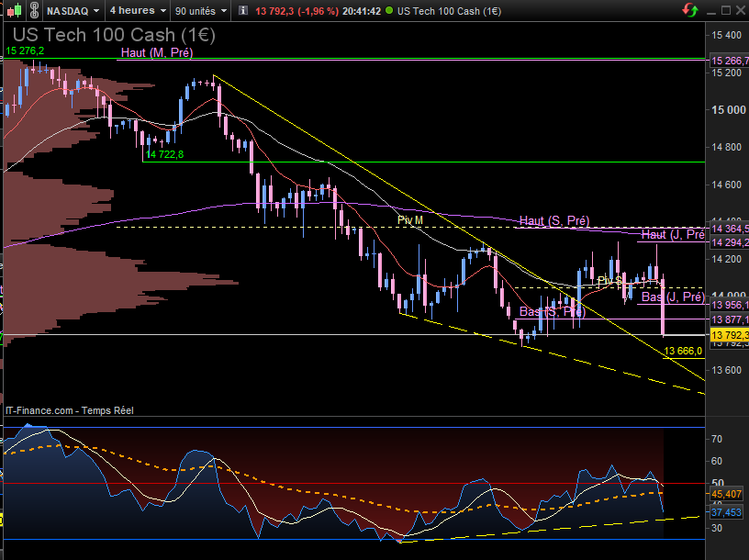This screenshot has width=749, height=560.
Task: Click the 15 000 price axis label
Action: coord(728,110)
